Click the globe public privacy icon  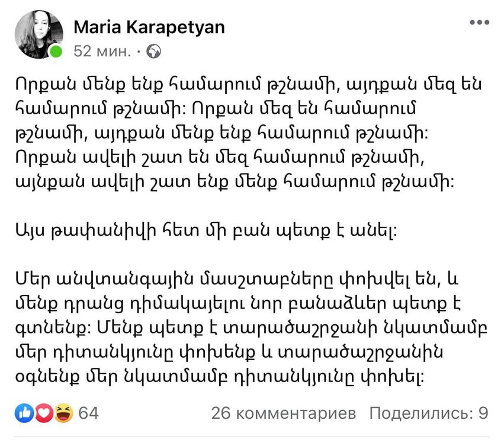[153, 52]
